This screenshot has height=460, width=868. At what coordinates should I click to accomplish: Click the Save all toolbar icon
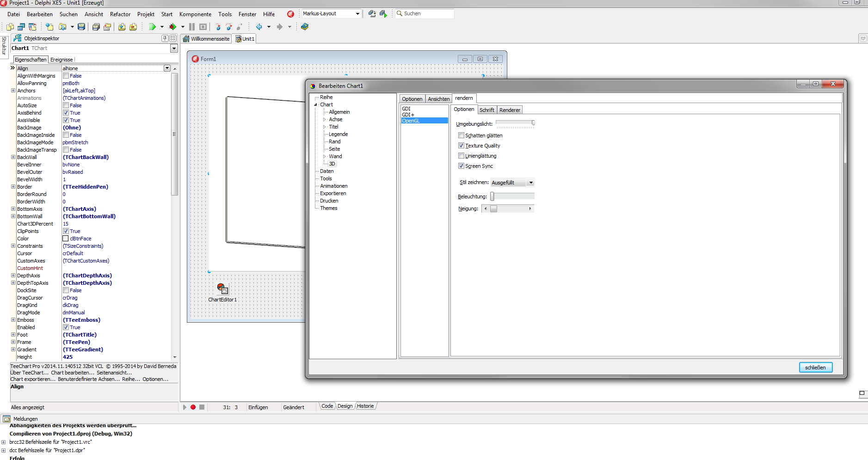click(x=96, y=27)
